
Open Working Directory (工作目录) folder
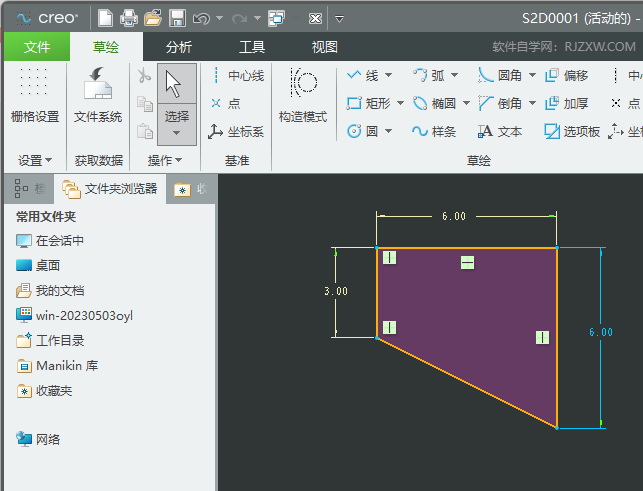(59, 341)
